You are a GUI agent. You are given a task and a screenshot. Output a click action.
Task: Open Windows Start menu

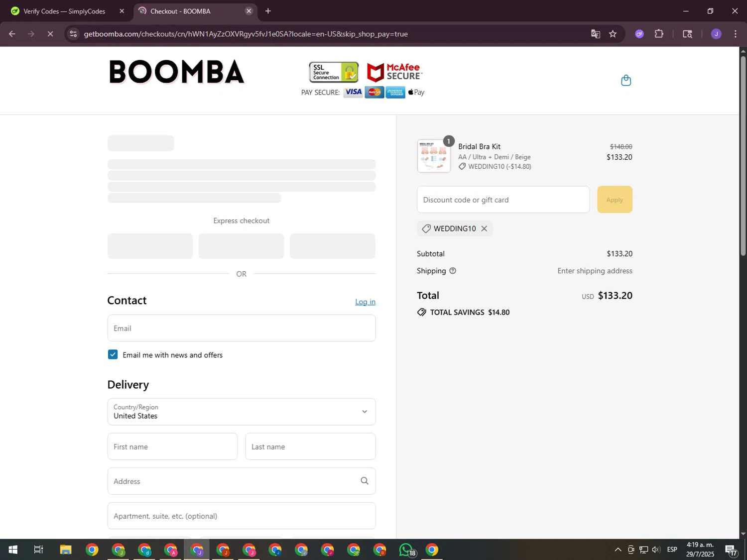tap(13, 550)
